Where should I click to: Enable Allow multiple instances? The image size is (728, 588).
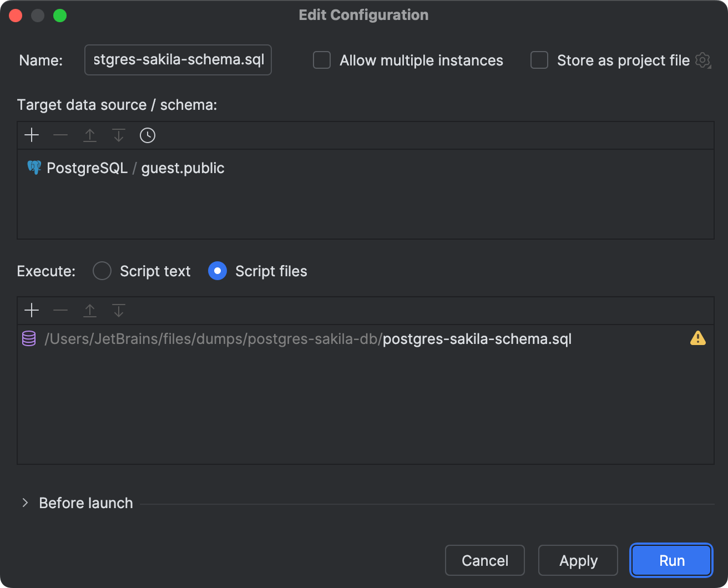(322, 60)
